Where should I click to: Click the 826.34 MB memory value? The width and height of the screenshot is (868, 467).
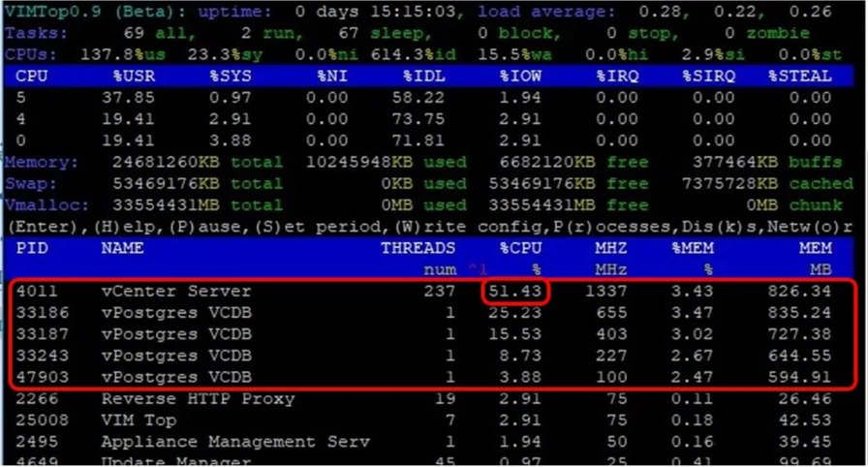point(799,291)
